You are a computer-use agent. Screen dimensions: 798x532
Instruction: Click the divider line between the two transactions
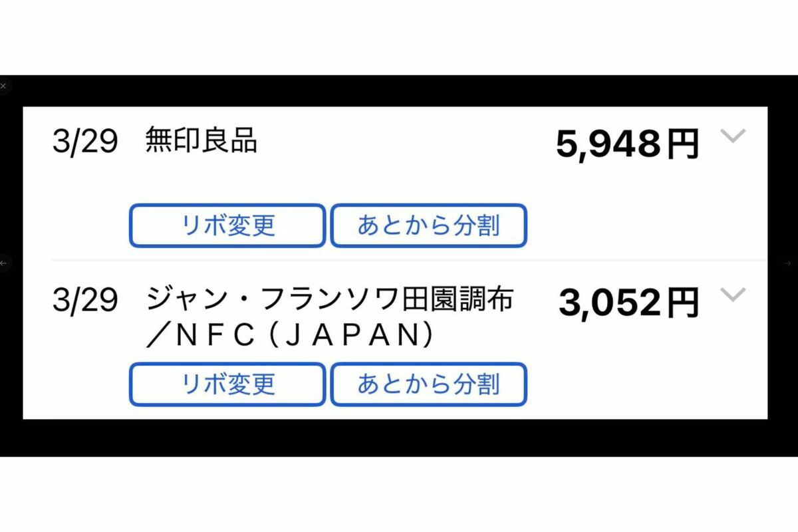click(x=409, y=260)
